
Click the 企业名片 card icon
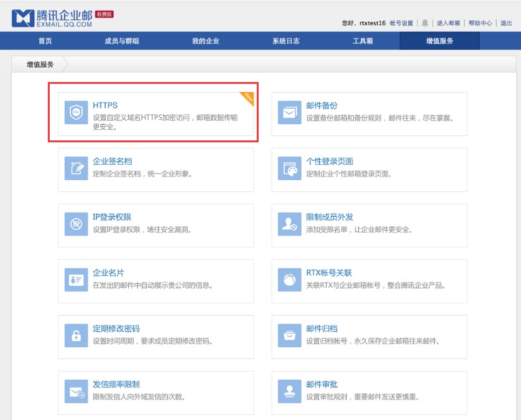point(76,280)
